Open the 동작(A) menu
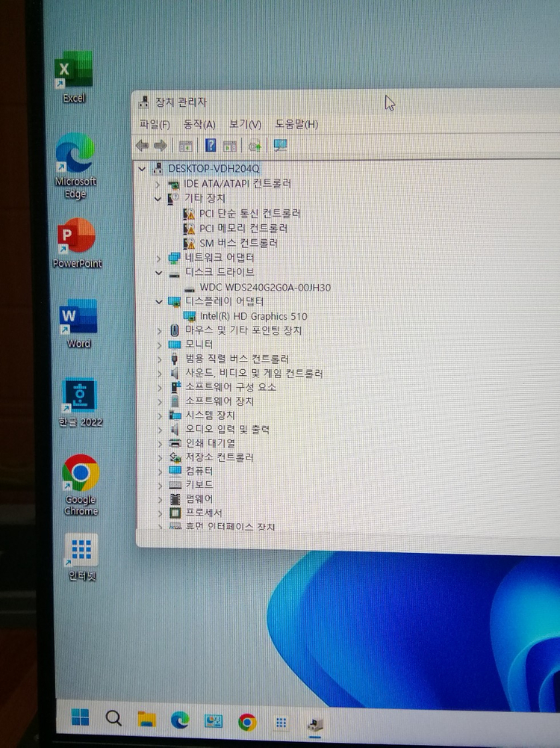 (x=199, y=125)
